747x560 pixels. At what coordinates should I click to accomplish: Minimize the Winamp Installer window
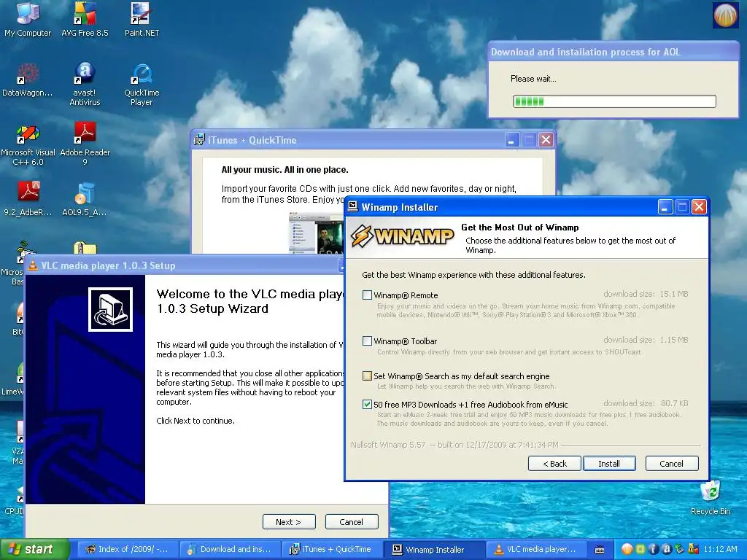coord(665,206)
